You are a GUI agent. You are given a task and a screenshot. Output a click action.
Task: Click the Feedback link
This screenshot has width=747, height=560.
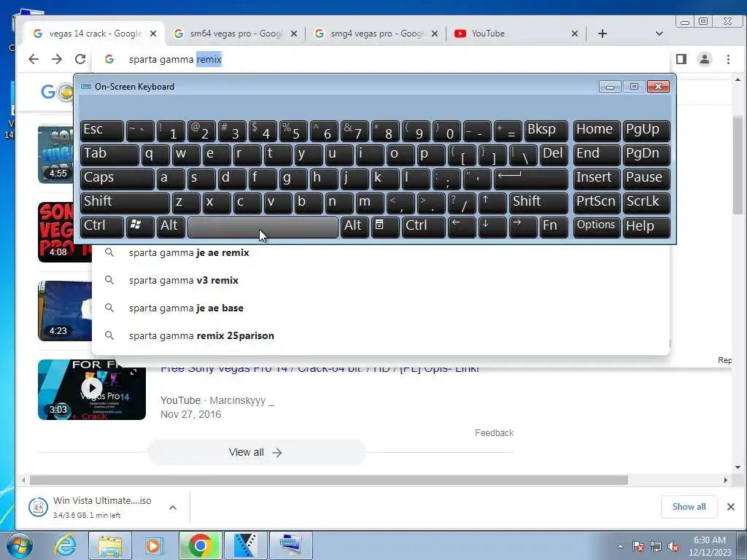pyautogui.click(x=494, y=433)
